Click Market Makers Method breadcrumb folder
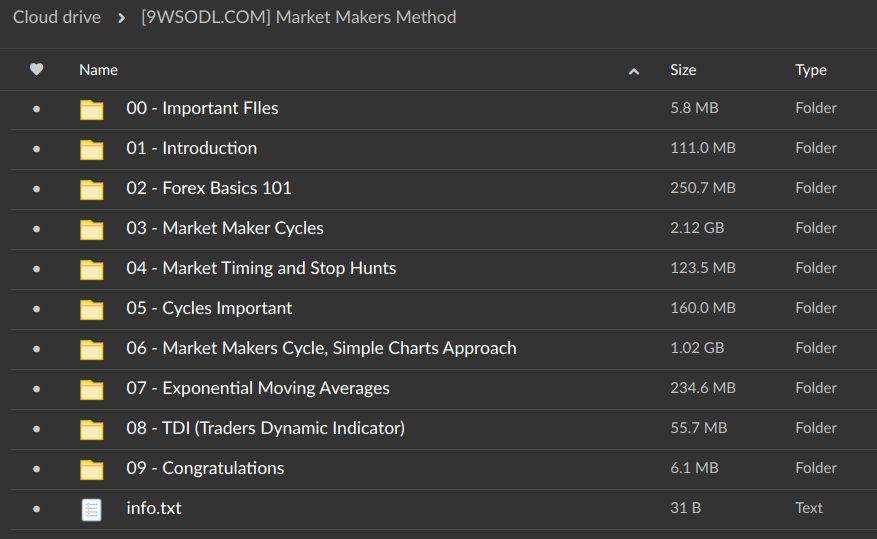The image size is (877, 539). pos(298,17)
